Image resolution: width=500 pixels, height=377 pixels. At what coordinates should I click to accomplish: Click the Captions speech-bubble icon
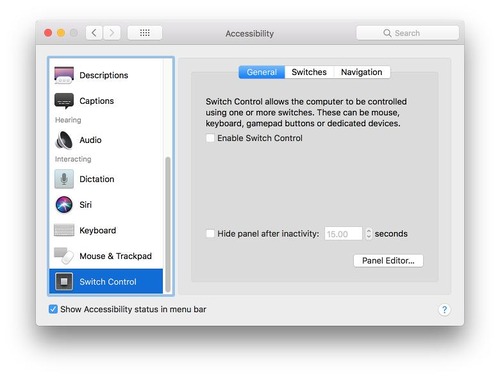point(64,101)
